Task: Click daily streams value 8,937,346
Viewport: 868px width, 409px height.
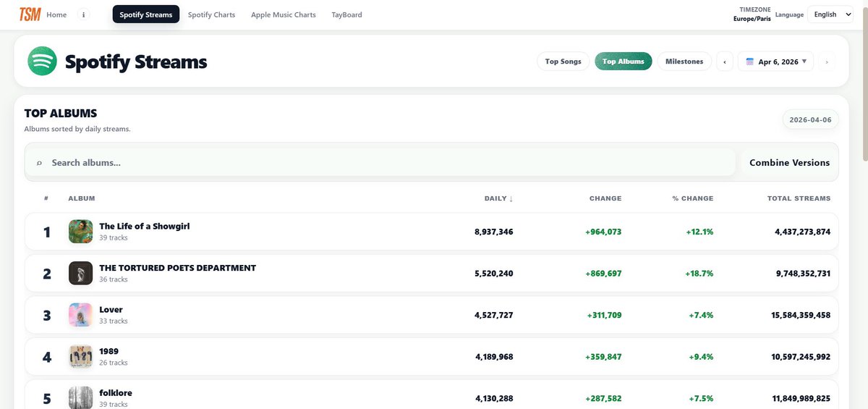Action: click(494, 232)
